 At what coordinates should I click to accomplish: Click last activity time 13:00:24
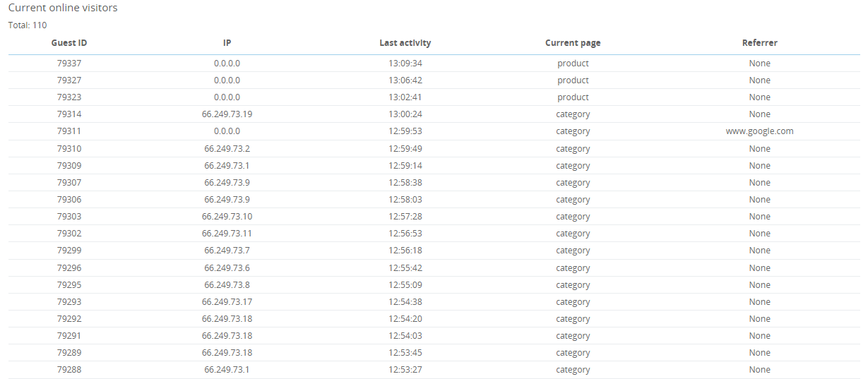405,114
